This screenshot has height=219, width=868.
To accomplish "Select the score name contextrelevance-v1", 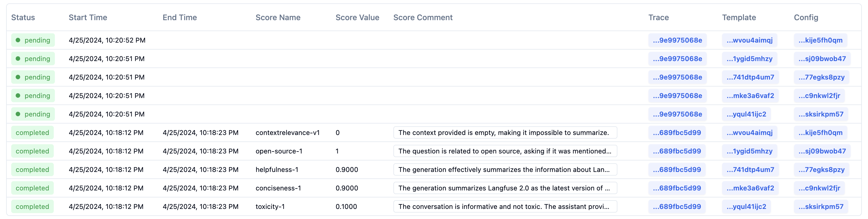I will click(x=288, y=132).
